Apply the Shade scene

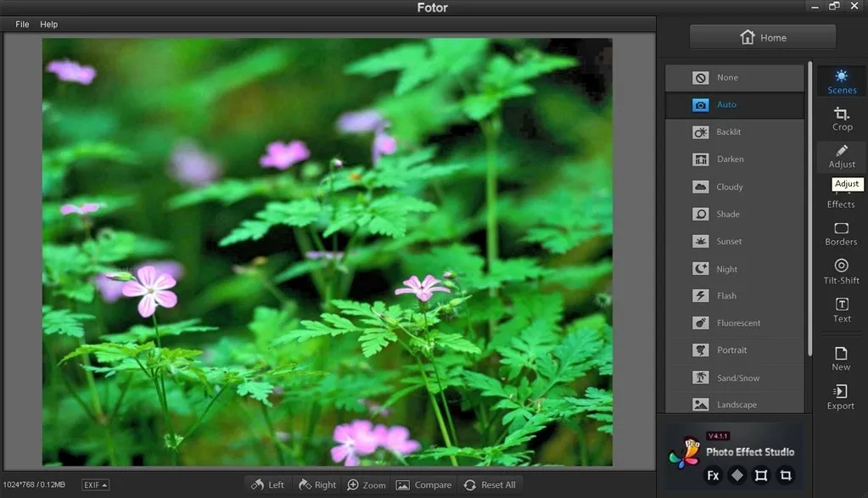point(734,214)
